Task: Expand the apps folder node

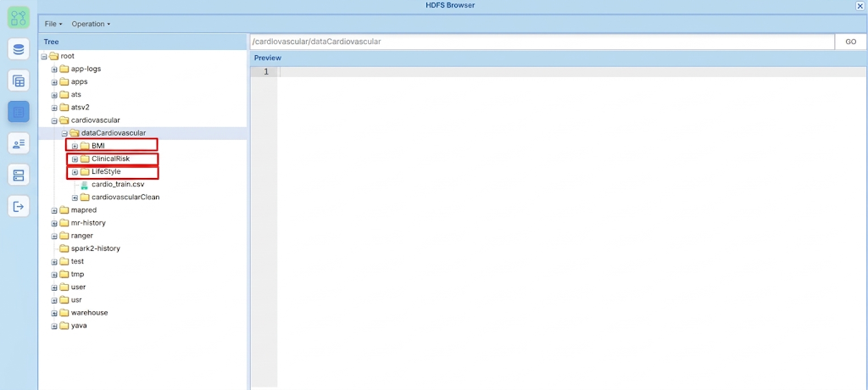Action: click(x=54, y=82)
